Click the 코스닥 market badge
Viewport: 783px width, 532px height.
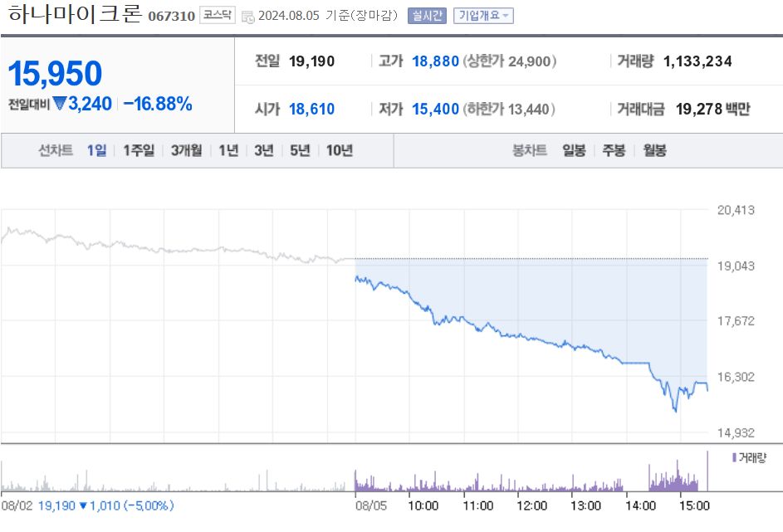click(x=218, y=15)
